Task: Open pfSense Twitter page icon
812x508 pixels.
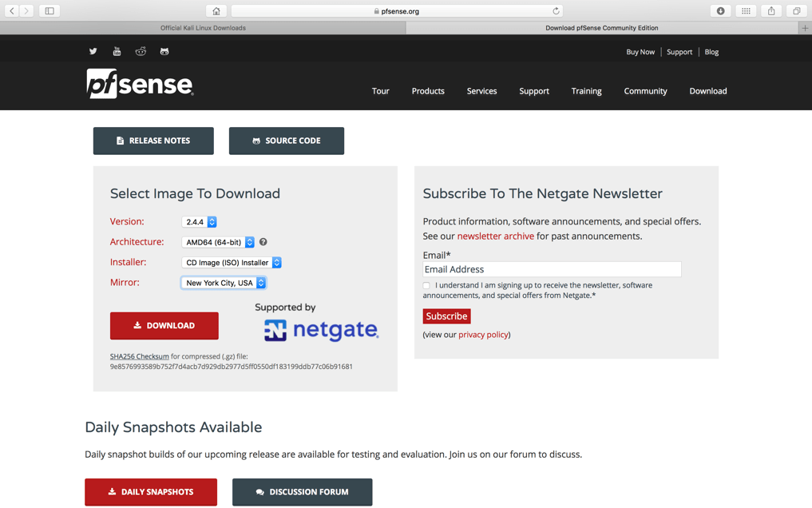Action: [93, 51]
